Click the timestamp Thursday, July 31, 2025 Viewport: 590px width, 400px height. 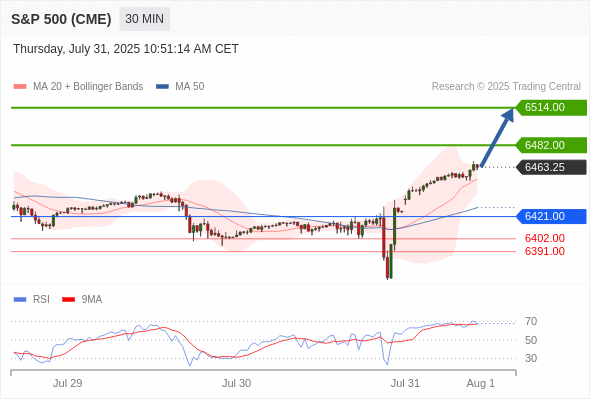tap(126, 49)
